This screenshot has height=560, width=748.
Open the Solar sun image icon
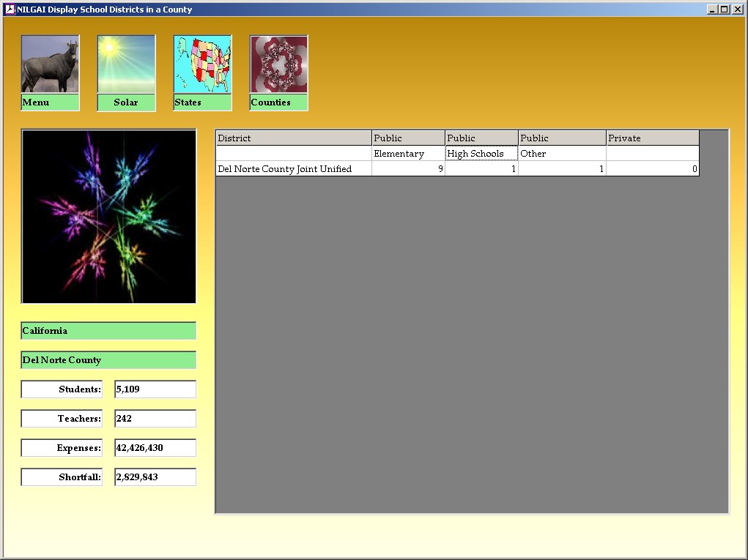(126, 64)
